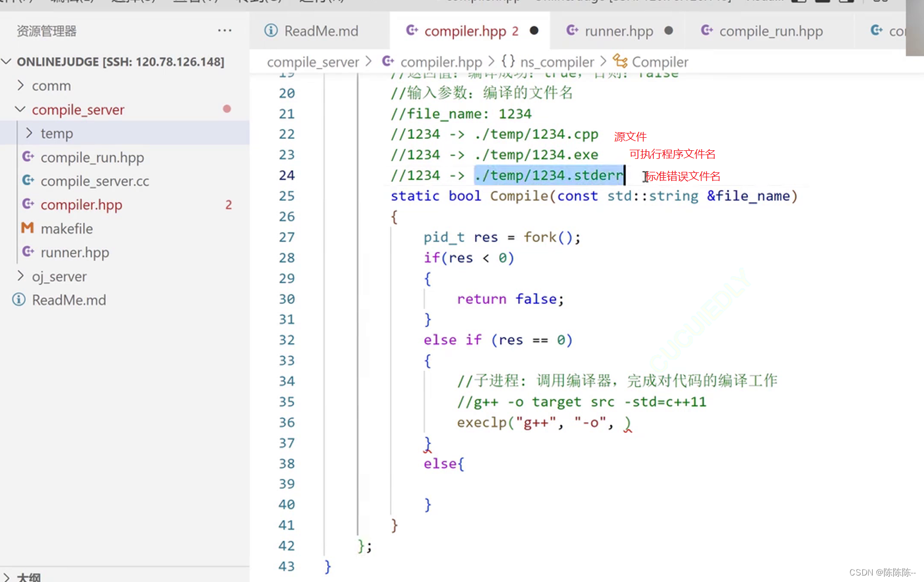Click the ns_compiler breadcrumb
924x582 pixels.
[x=557, y=62]
